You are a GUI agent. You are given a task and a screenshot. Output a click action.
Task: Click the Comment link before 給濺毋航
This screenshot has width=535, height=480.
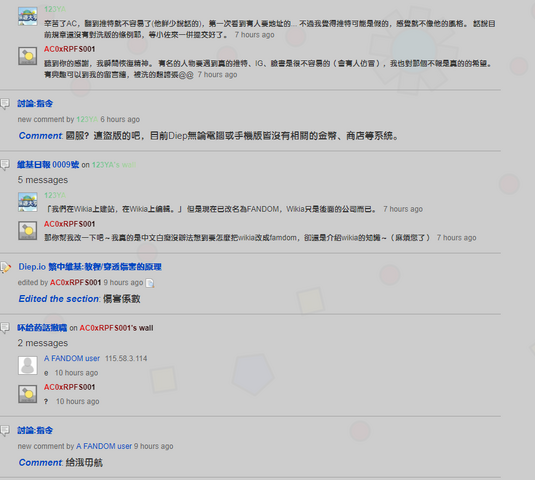tap(40, 463)
